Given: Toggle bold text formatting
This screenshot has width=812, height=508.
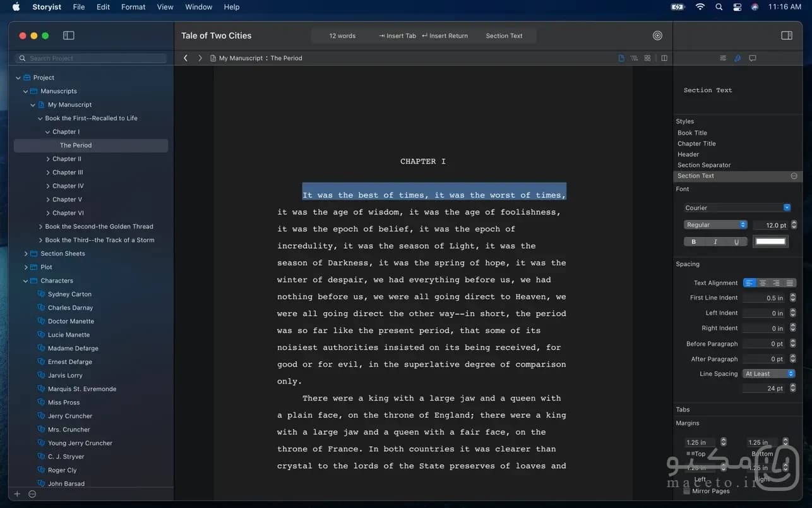Looking at the screenshot, I should pos(694,242).
